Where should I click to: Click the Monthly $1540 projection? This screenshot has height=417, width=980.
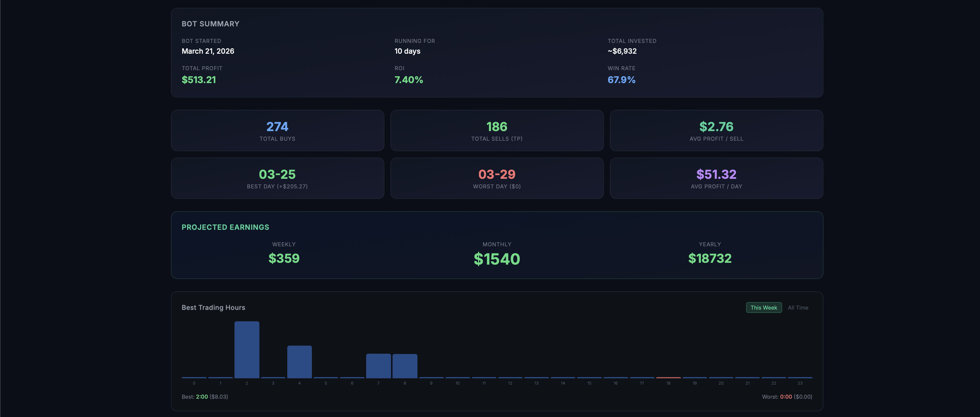coord(497,259)
